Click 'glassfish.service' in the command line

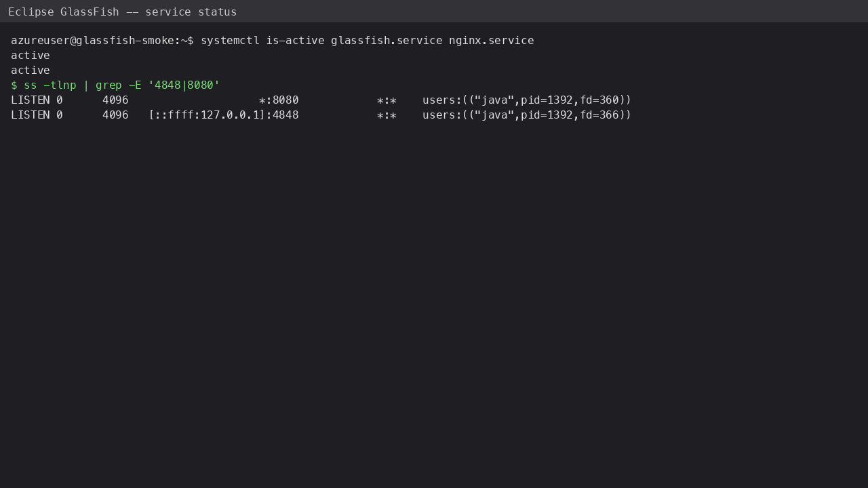pyautogui.click(x=387, y=41)
